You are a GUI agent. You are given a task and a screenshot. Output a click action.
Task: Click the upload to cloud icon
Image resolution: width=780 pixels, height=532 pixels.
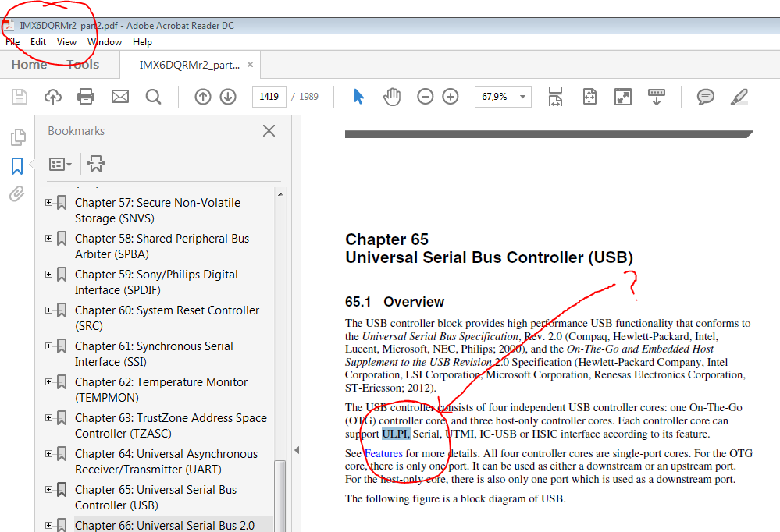tap(53, 97)
